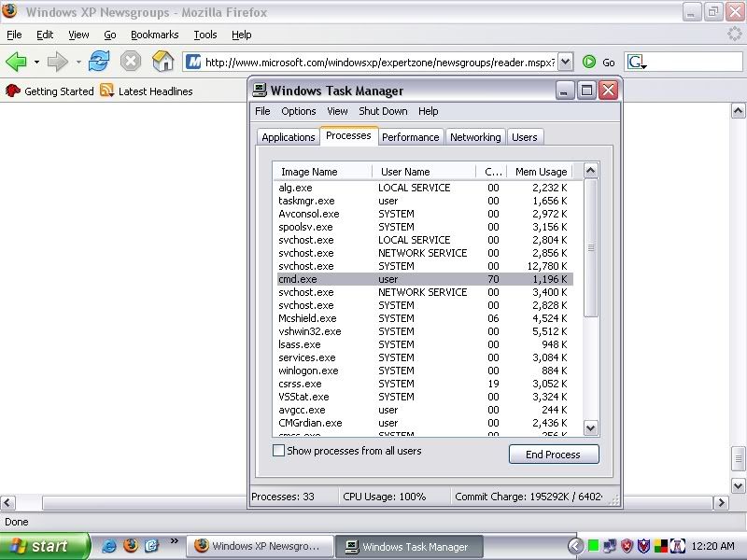The image size is (747, 560).
Task: Click the Firefox grey Forward arrow
Action: coord(58,62)
